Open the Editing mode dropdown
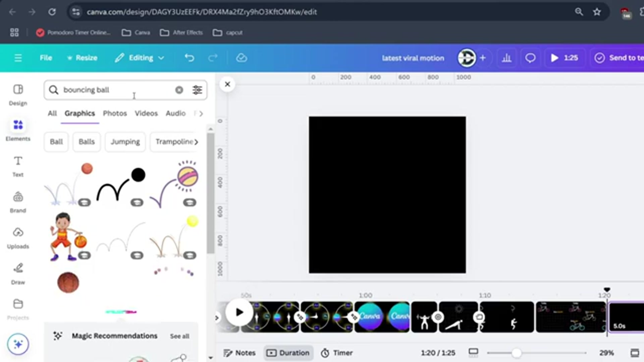 tap(140, 58)
